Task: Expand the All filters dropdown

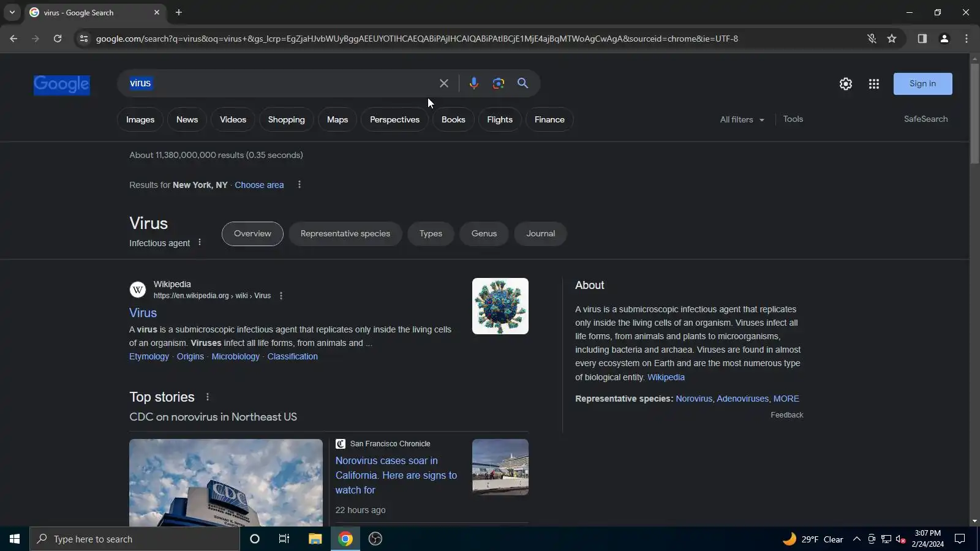Action: click(x=742, y=119)
